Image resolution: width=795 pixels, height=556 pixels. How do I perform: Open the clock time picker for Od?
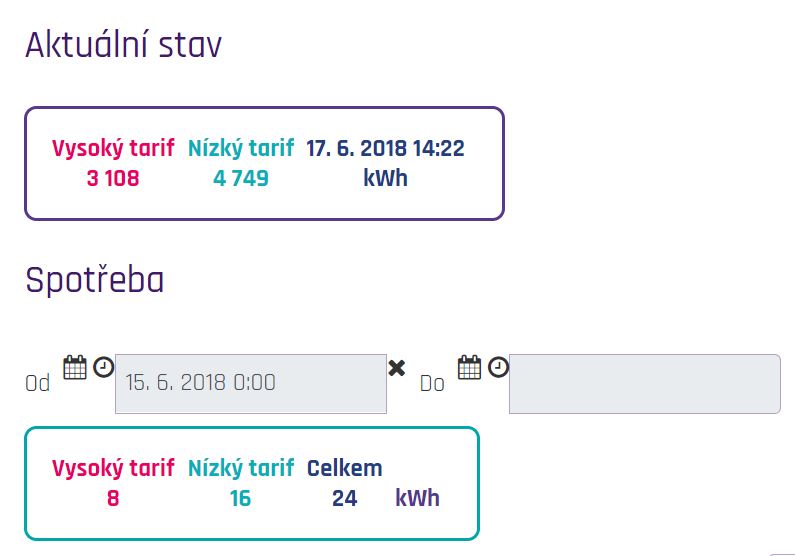(103, 367)
